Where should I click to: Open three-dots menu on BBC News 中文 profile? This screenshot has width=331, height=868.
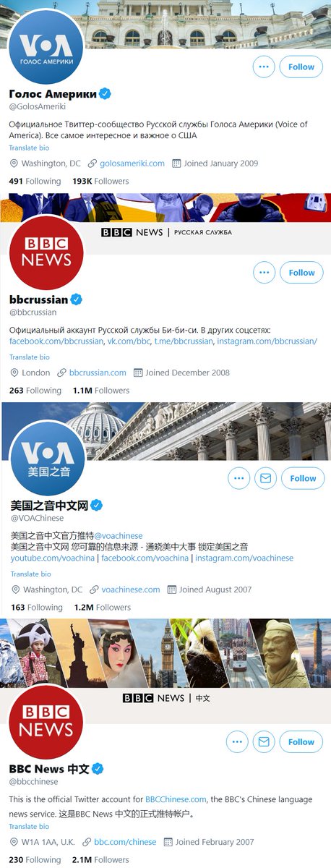point(237,741)
